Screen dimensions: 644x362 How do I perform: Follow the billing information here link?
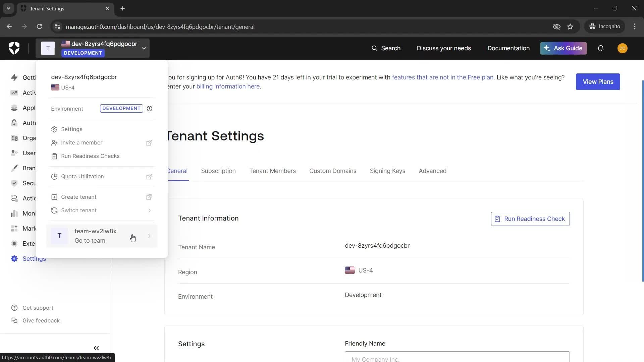[x=228, y=86]
